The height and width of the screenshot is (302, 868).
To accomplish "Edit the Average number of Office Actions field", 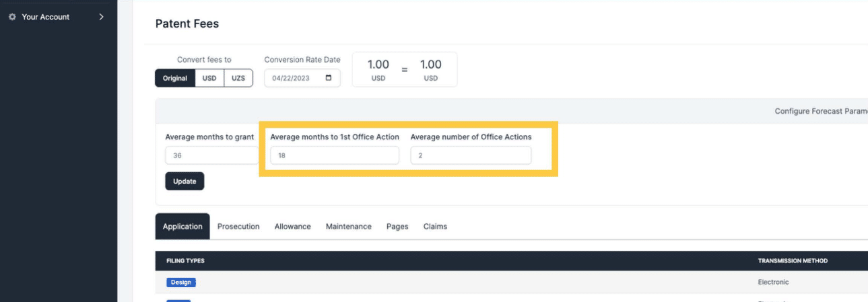I will click(470, 155).
